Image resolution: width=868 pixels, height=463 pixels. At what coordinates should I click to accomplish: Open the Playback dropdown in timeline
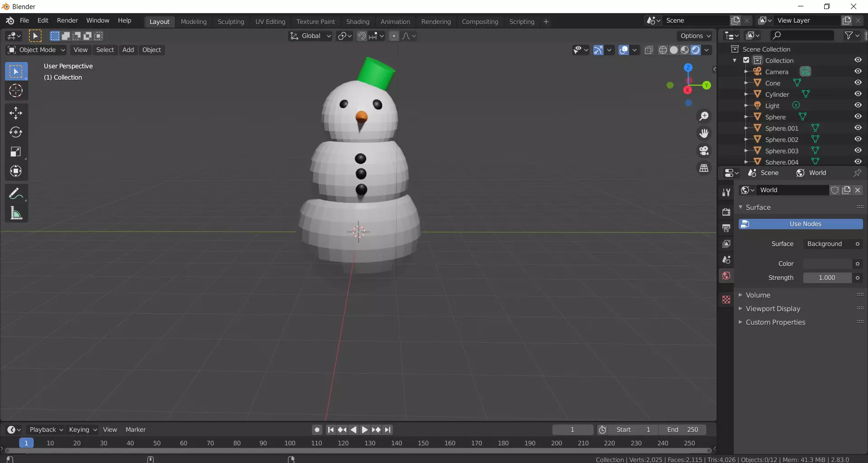coord(46,430)
